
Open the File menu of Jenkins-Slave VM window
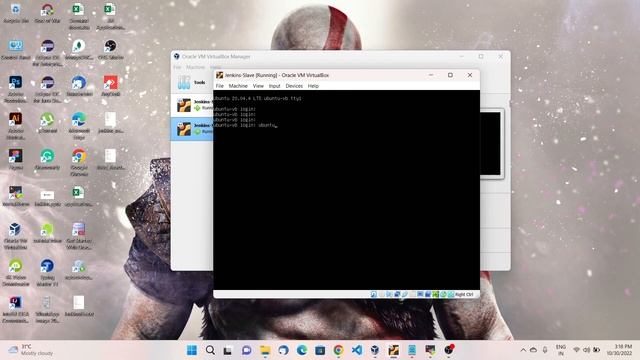[x=220, y=86]
